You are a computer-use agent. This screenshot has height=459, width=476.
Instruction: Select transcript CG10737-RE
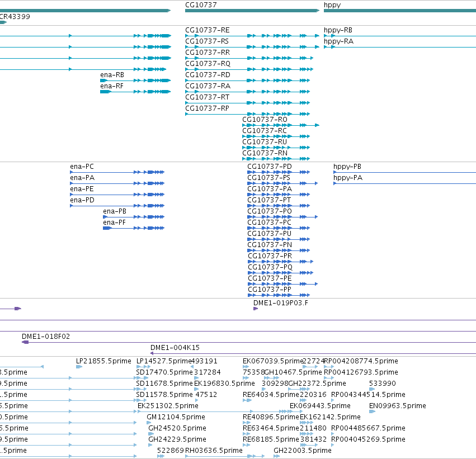tap(208, 30)
